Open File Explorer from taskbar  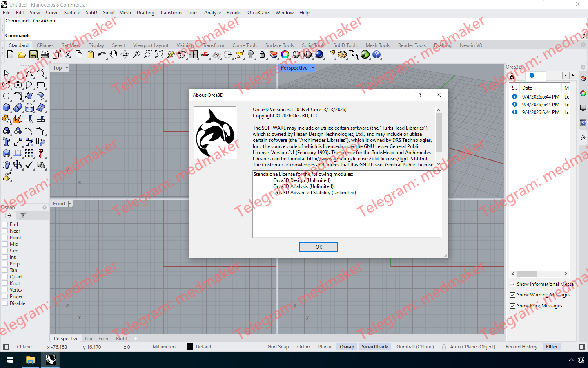click(x=30, y=360)
